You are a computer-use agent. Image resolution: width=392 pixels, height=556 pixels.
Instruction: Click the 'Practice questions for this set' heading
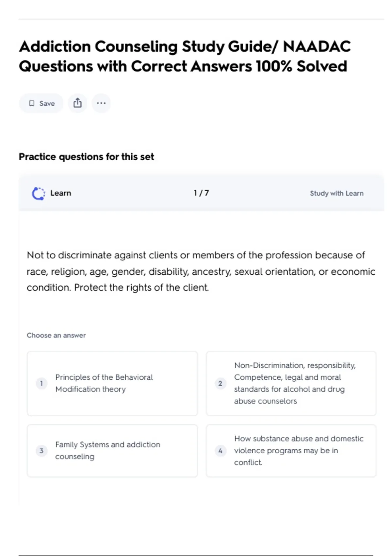[x=86, y=157]
